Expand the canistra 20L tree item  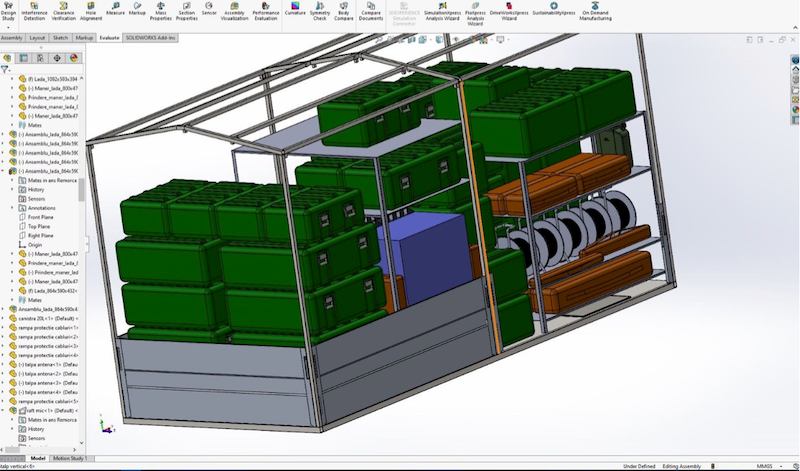tap(13, 319)
